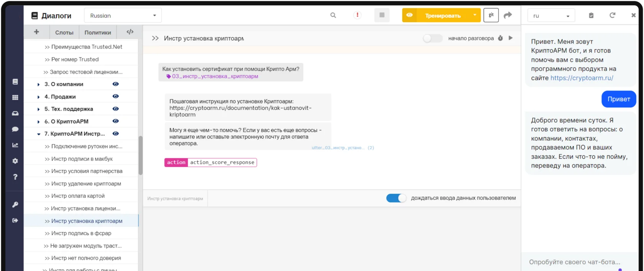Open the cryptoarm.ru link in chat
This screenshot has height=271, width=644.
point(582,78)
